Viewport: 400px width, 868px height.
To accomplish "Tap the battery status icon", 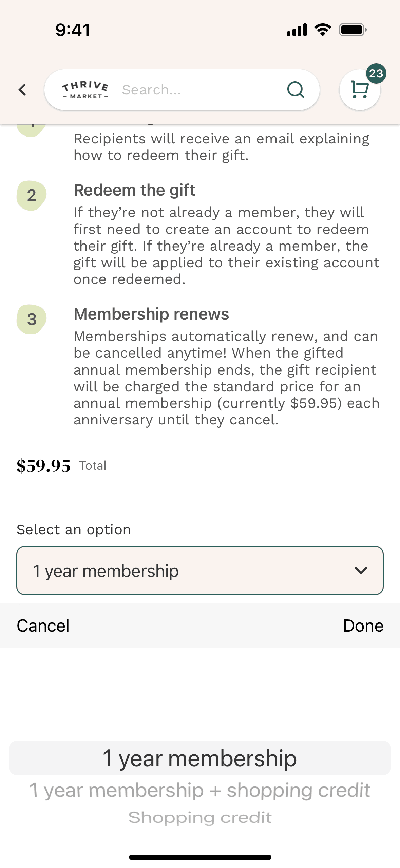I will [x=353, y=30].
